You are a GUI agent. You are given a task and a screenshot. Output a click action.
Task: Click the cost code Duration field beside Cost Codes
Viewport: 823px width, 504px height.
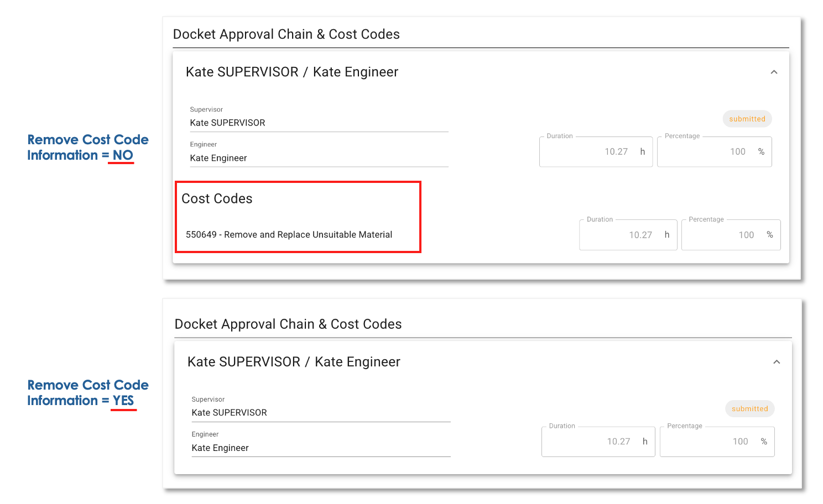click(x=628, y=234)
